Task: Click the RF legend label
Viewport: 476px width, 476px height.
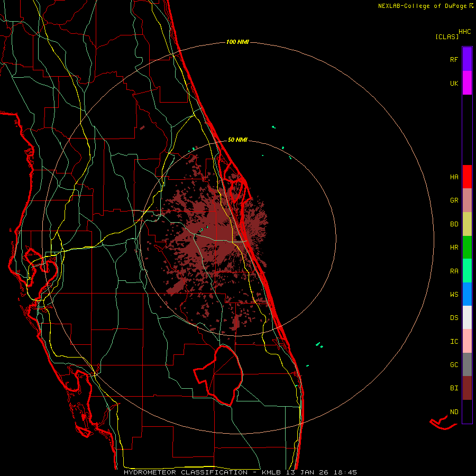Action: click(x=454, y=59)
